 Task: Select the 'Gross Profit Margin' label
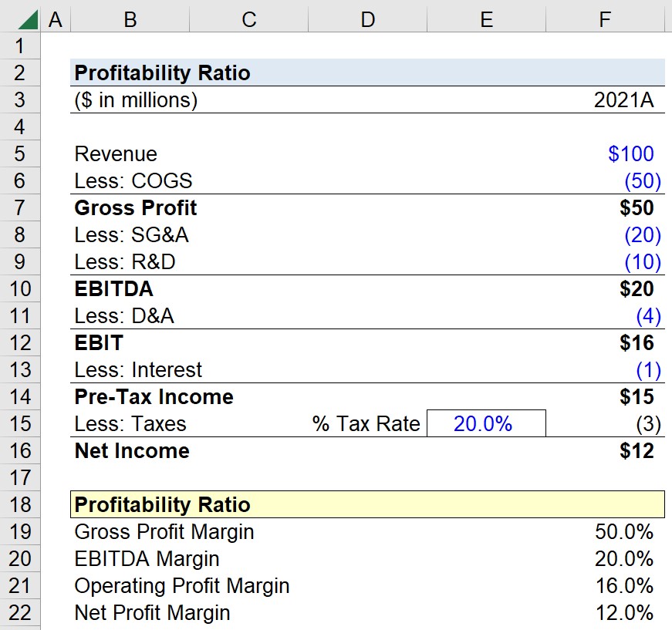pos(164,532)
